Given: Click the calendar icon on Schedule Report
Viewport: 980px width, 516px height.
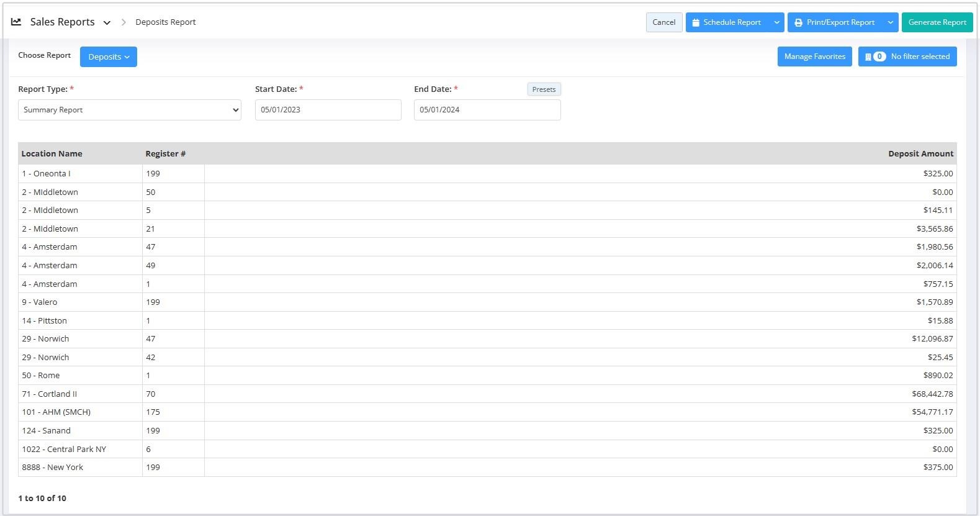Looking at the screenshot, I should click(x=696, y=22).
